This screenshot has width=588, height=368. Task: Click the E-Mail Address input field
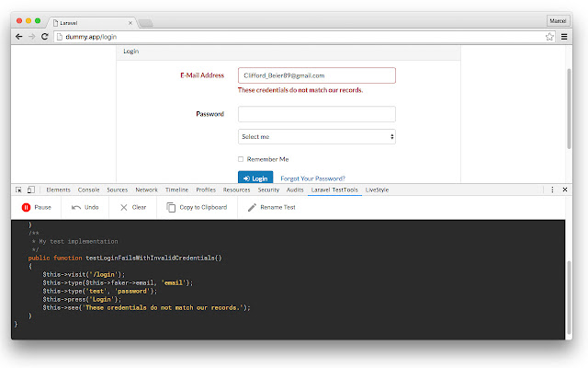(316, 75)
